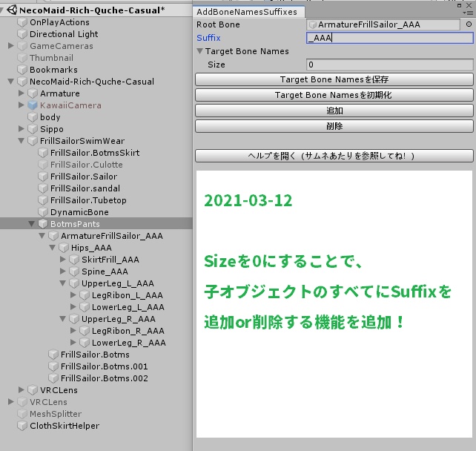This screenshot has height=451, width=476.
Task: Click the cube icon of LowerLeg_R_AAA
Action: (x=85, y=343)
